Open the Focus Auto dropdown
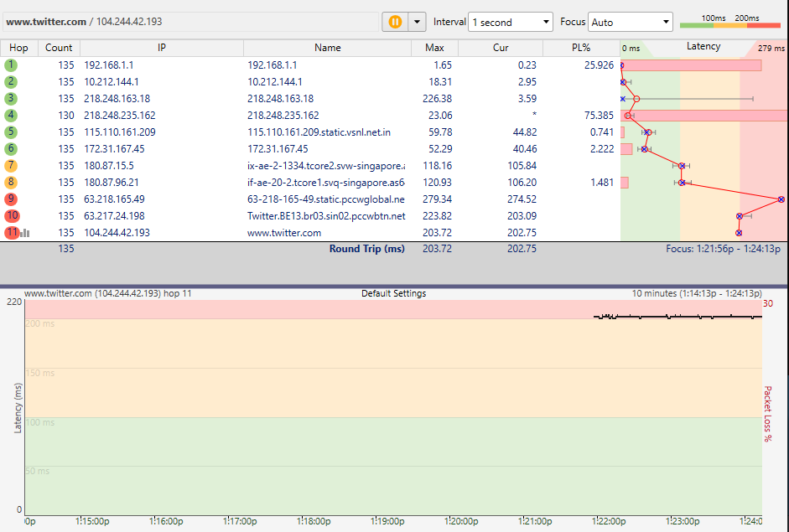789x532 pixels. [x=630, y=22]
